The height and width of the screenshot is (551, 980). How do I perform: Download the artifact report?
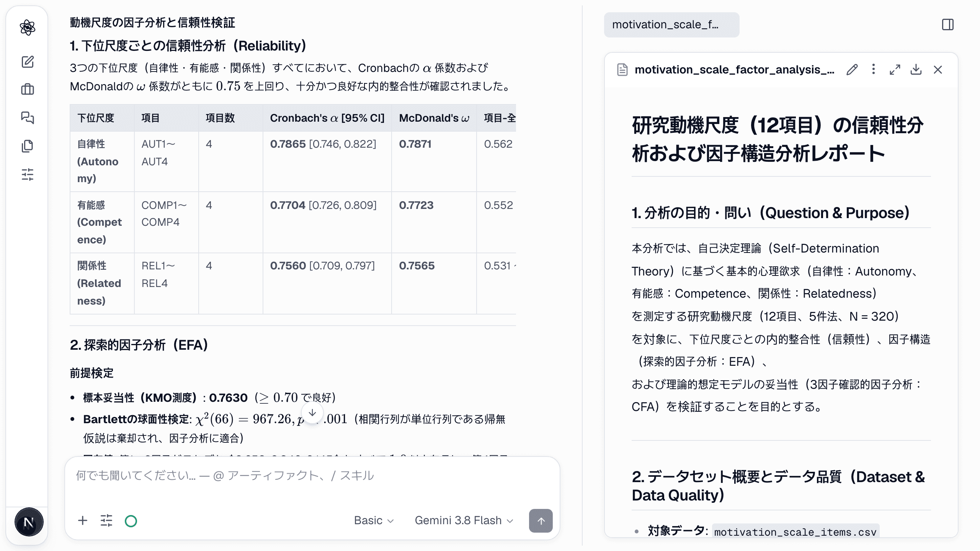click(916, 70)
